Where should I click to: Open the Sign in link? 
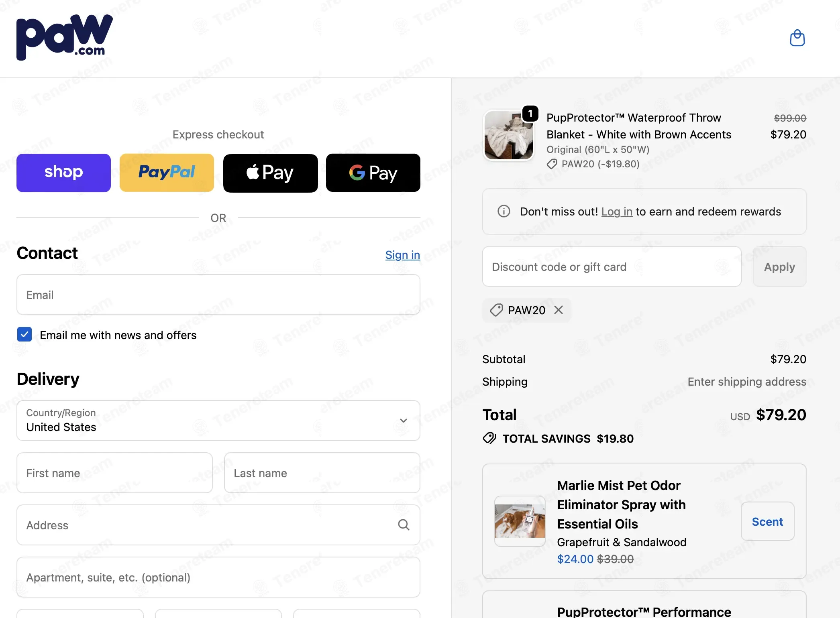coord(403,255)
